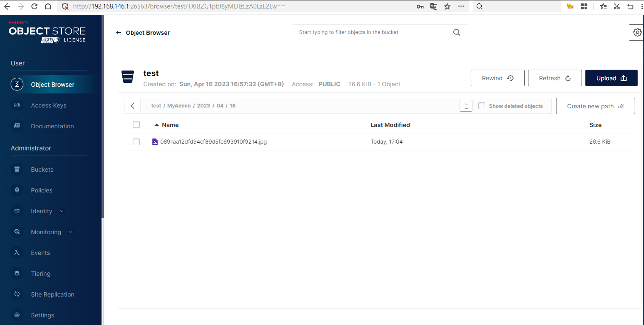Image resolution: width=644 pixels, height=325 pixels.
Task: Click the yellow extension icon in toolbar
Action: [571, 6]
